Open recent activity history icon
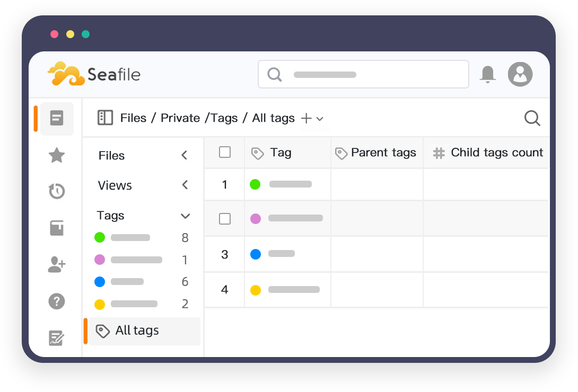Screen dimensions: 578x392 click(57, 191)
